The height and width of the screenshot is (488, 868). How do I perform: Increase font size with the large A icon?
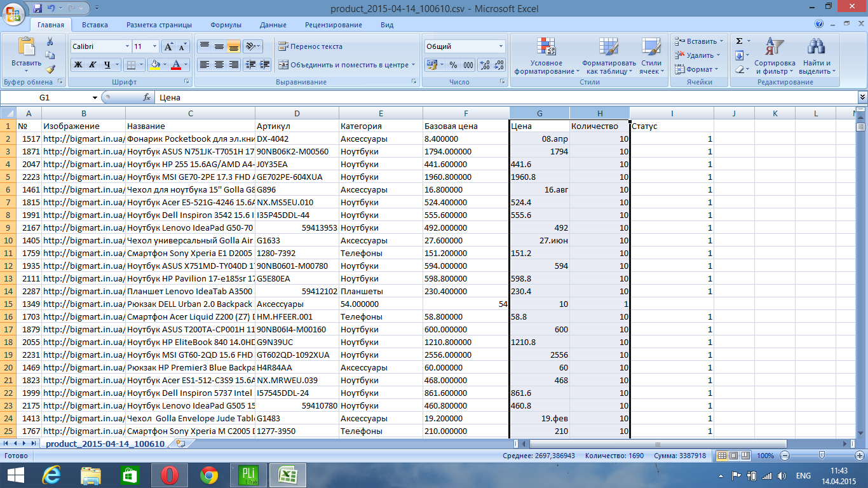point(168,46)
